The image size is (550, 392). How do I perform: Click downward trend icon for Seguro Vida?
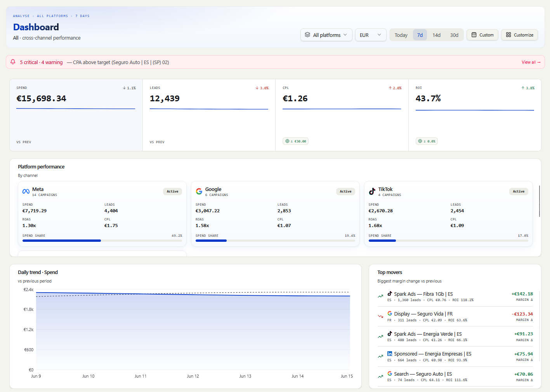(x=380, y=316)
